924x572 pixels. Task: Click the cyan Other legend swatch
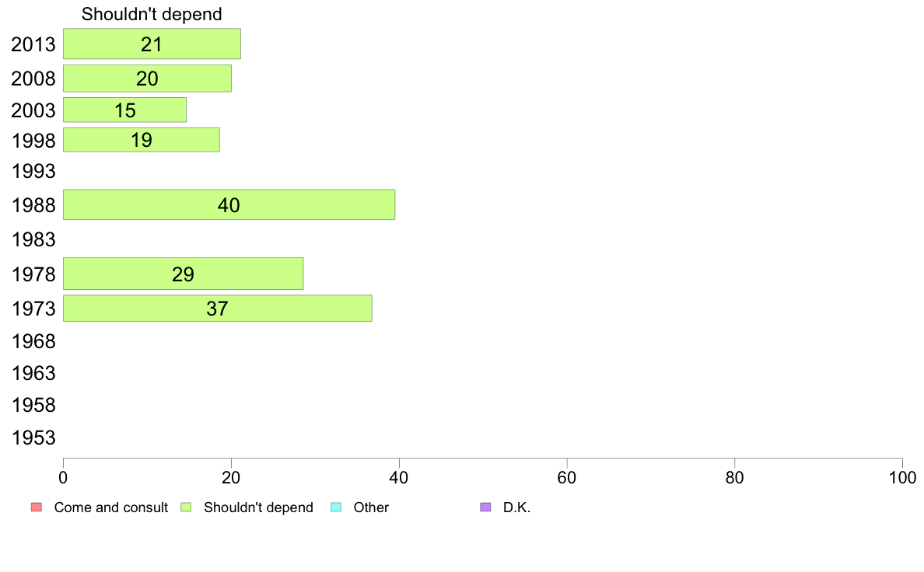(336, 507)
